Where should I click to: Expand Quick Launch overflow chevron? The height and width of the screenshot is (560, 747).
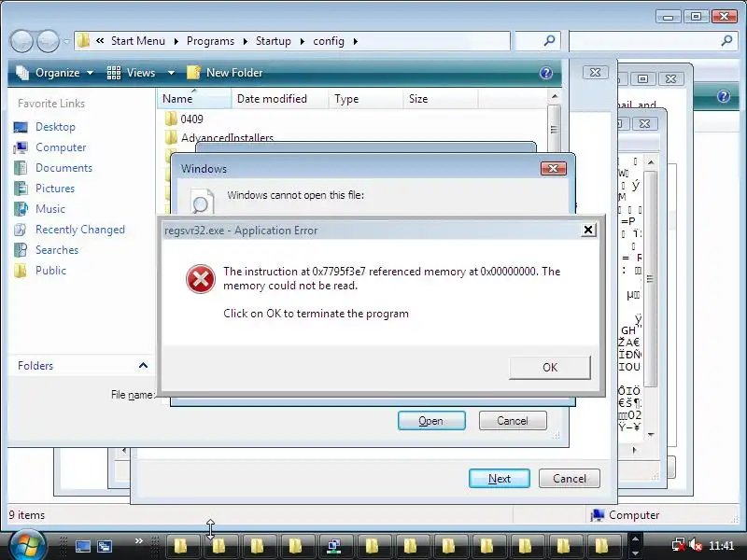138,540
